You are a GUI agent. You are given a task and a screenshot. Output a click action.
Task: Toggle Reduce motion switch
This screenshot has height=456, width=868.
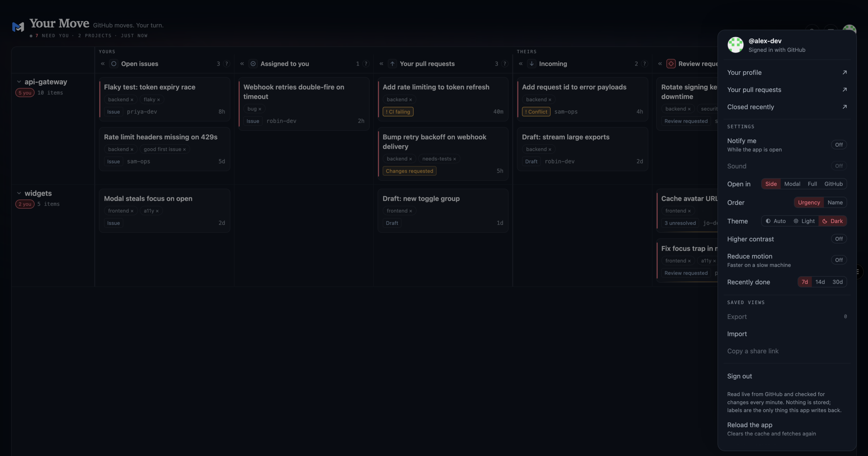pyautogui.click(x=839, y=260)
